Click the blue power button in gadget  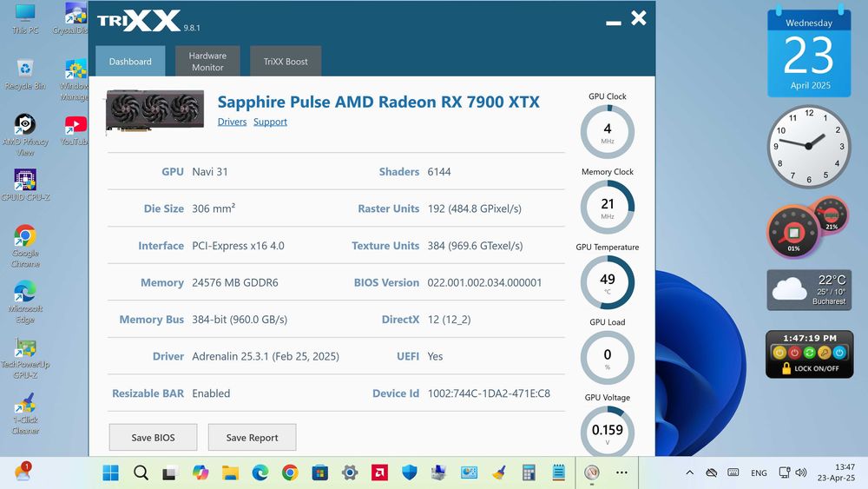coord(839,353)
